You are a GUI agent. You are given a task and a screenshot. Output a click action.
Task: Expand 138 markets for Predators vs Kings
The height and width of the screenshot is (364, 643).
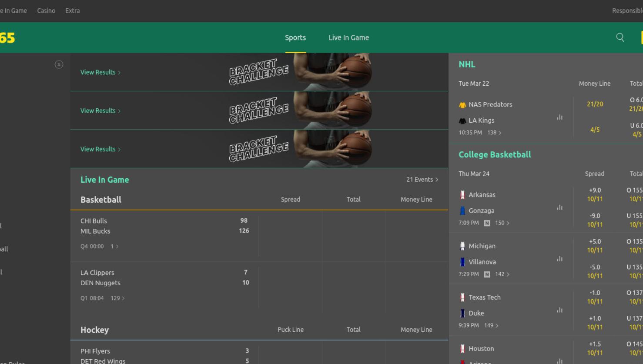pos(494,133)
